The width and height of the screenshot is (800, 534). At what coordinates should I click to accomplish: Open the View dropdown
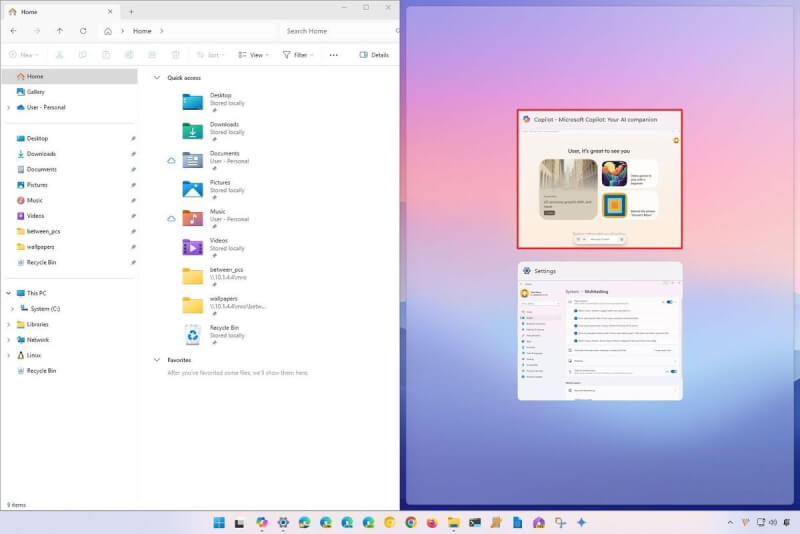point(254,55)
